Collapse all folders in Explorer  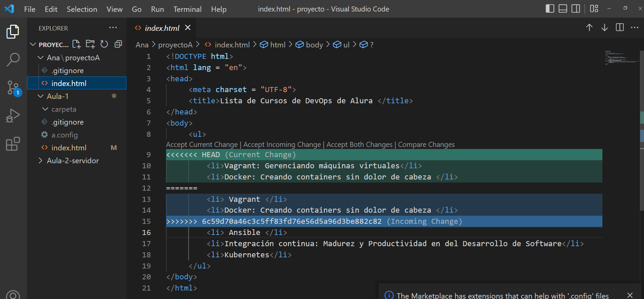118,44
